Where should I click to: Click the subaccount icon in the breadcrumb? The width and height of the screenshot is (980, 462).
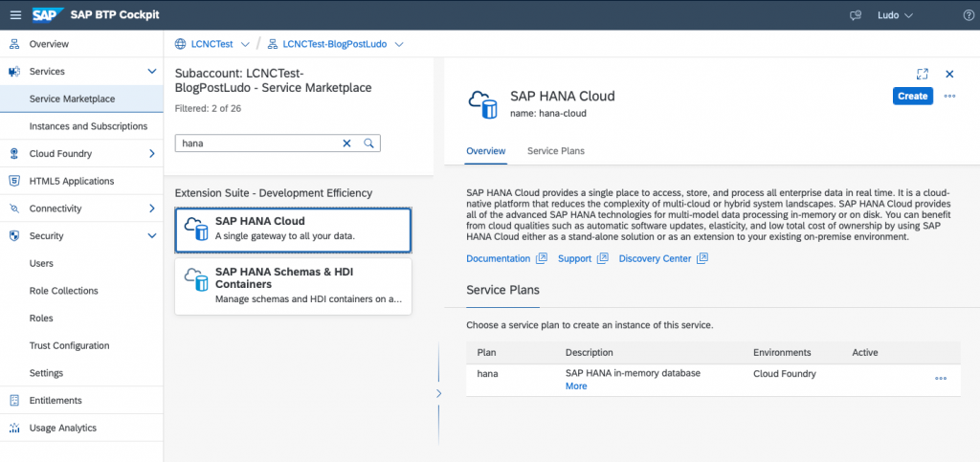pyautogui.click(x=273, y=44)
